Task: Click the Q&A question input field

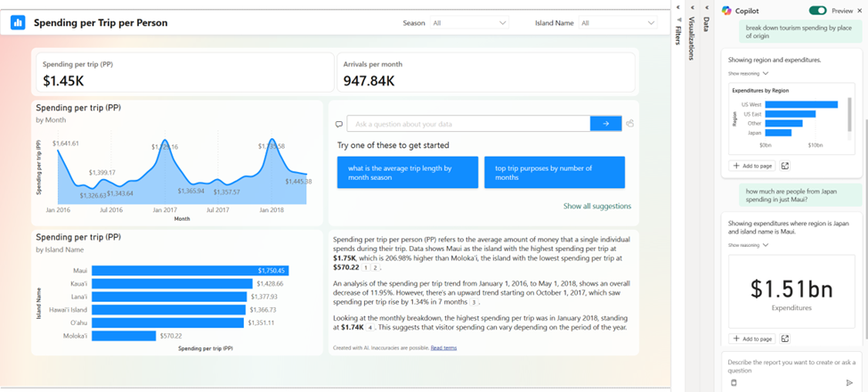Action: 468,124
